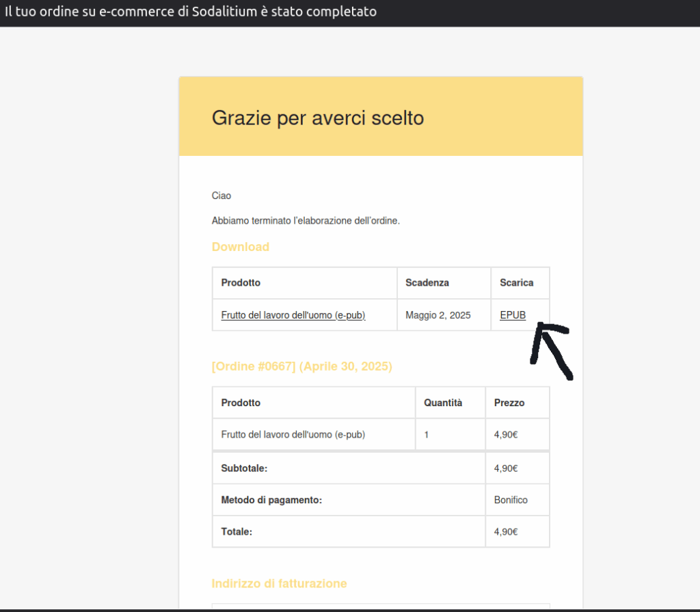Viewport: 700px width, 612px height.
Task: Select the "Maggio 2, 2025" expiry date cell
Action: tap(437, 315)
